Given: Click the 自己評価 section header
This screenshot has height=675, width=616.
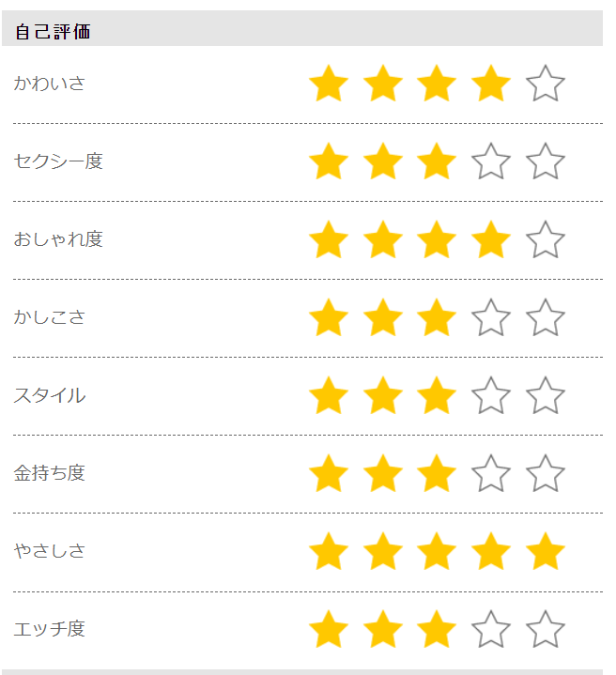Looking at the screenshot, I should click(54, 32).
